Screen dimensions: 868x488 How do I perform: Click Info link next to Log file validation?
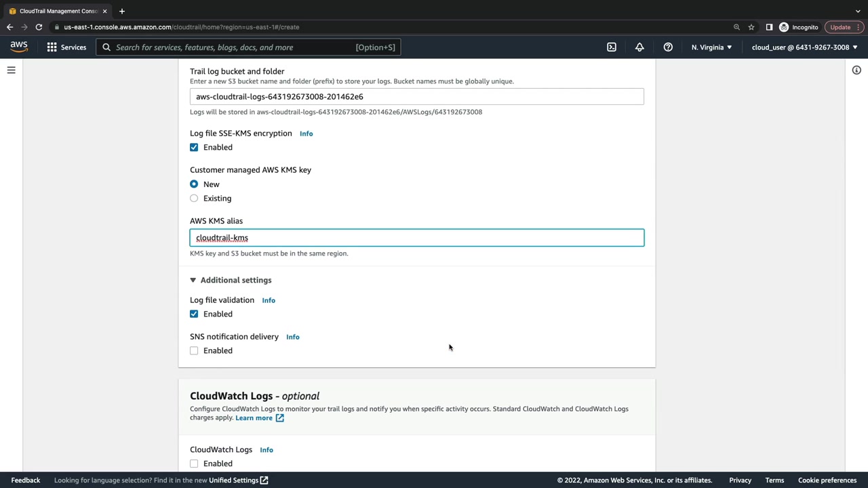click(269, 300)
